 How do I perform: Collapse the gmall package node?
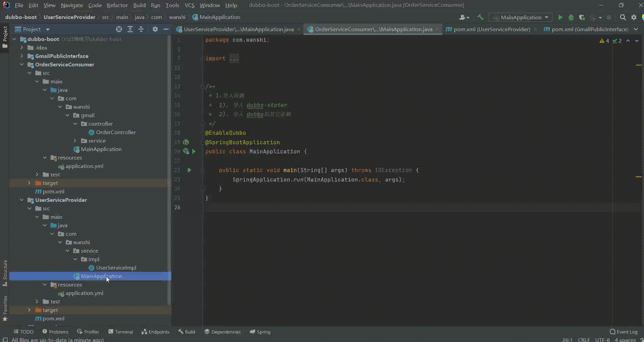(x=67, y=115)
